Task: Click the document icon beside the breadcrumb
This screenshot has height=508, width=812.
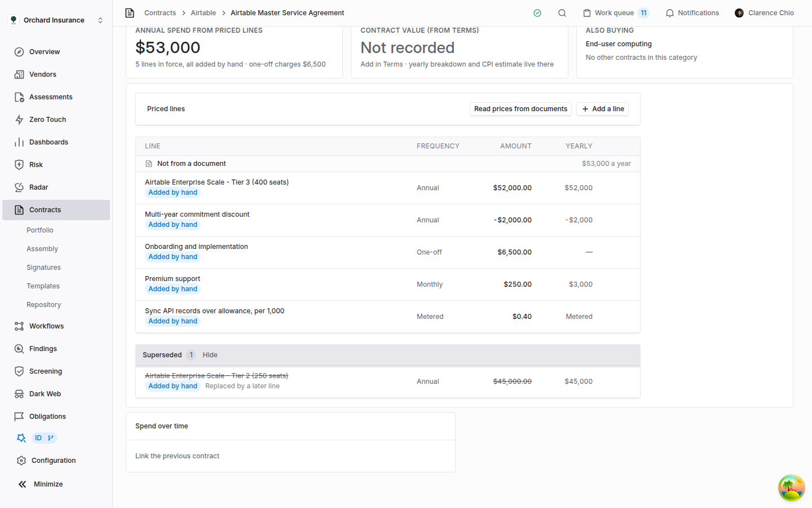Action: [x=130, y=13]
